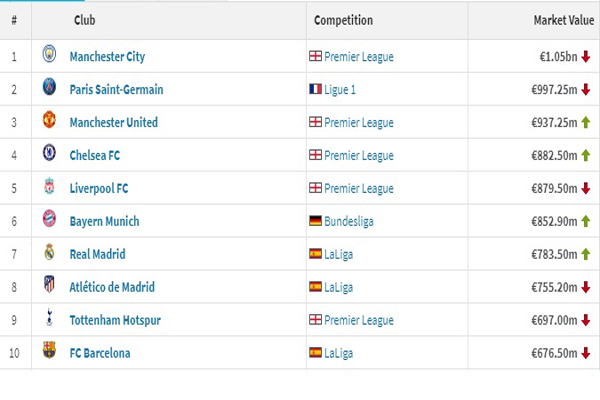Click the France flag beside Ligue 1
600x400 pixels.
tap(316, 90)
